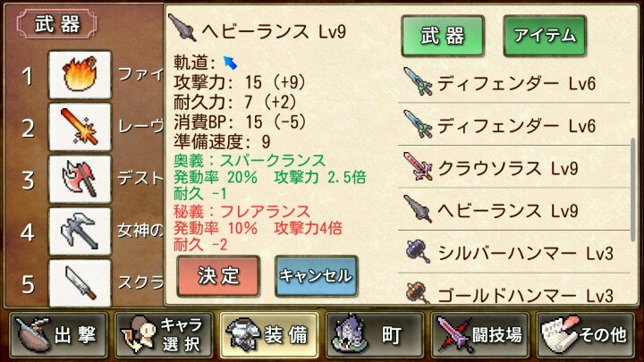The image size is (644, 362).
Task: Click the blue キャンセル button
Action: tap(317, 276)
